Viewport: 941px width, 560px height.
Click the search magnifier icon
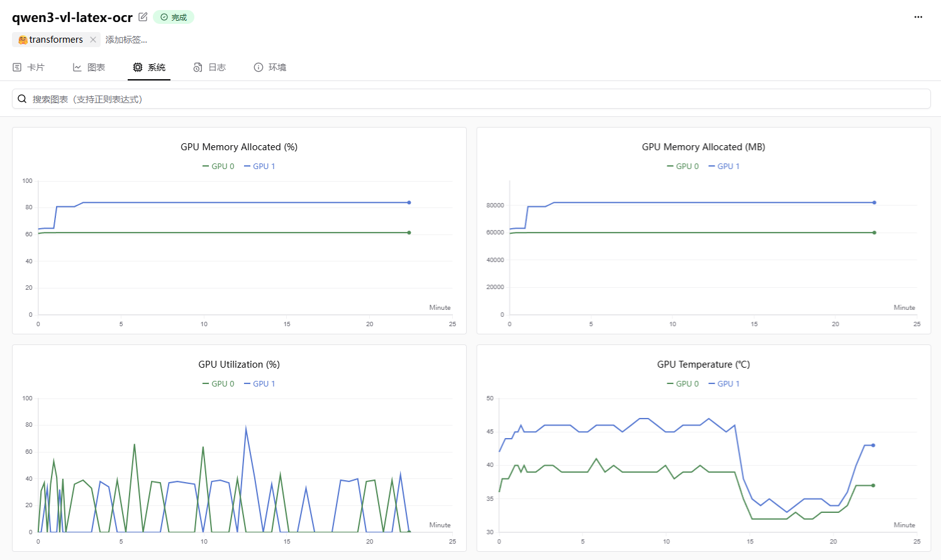pyautogui.click(x=22, y=99)
